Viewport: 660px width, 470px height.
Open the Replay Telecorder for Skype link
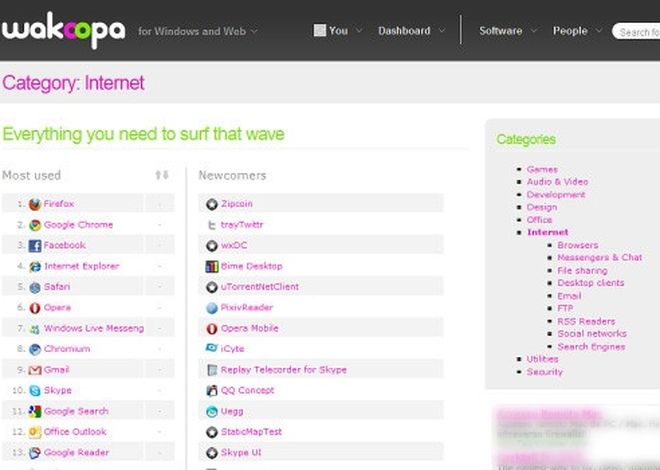[x=284, y=370]
